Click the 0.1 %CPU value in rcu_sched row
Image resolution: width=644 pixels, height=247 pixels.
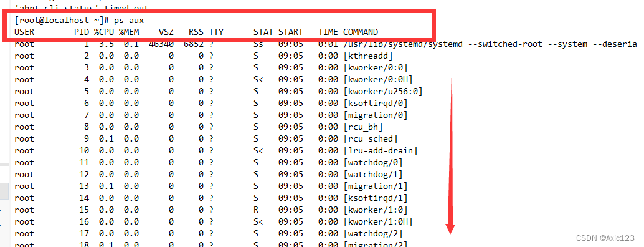(x=107, y=139)
